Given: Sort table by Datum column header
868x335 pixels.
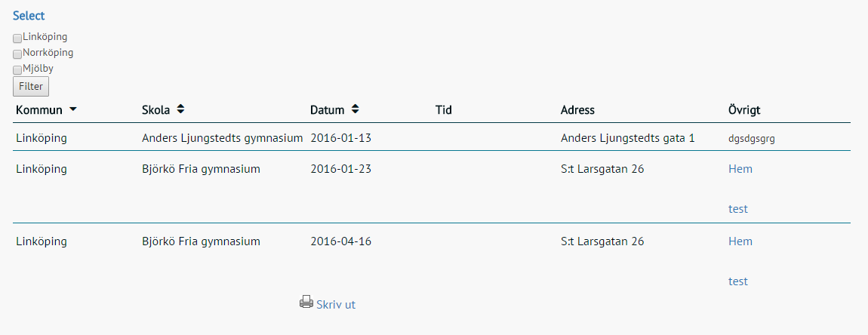Looking at the screenshot, I should (x=327, y=109).
